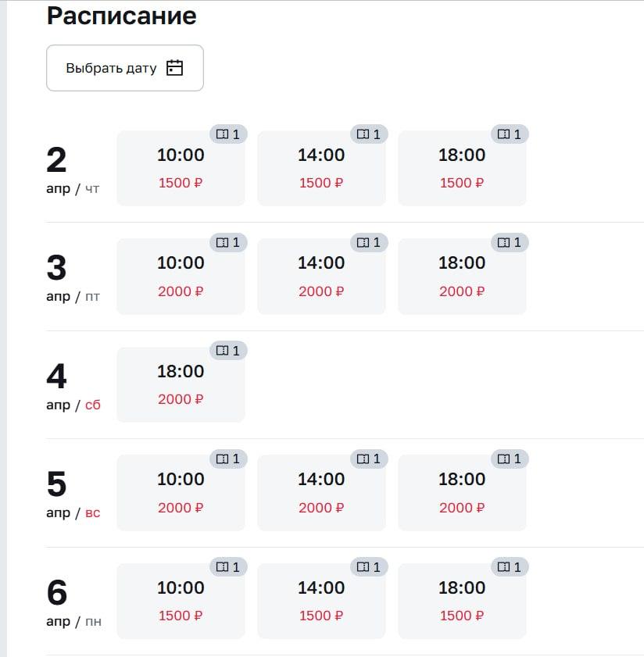Select the April 6 14:00 session
This screenshot has width=644, height=657.
(321, 601)
